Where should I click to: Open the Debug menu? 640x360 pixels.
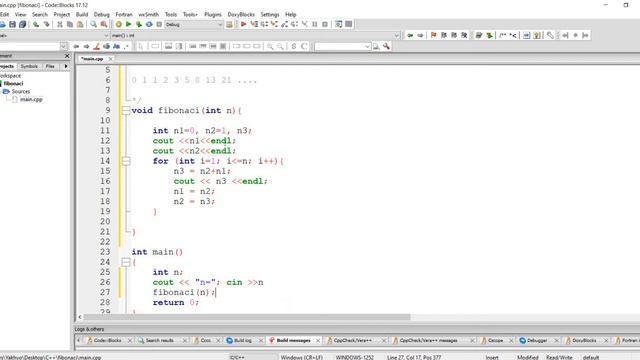(102, 14)
